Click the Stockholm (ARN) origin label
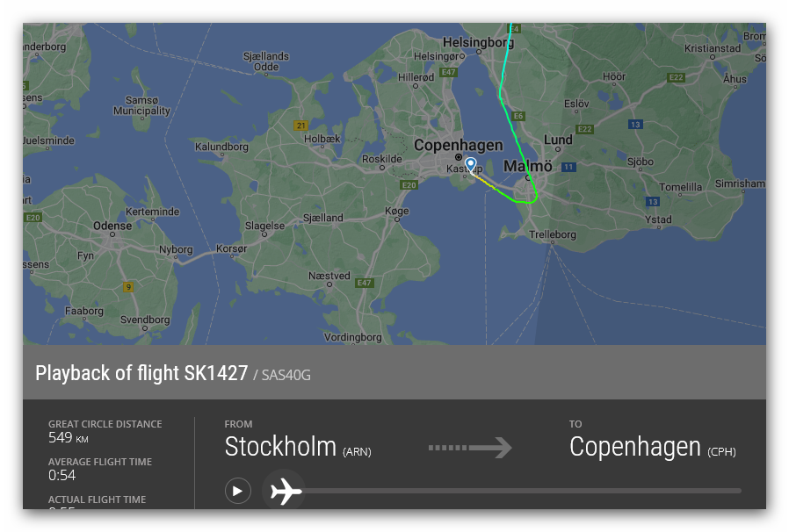 [x=298, y=447]
